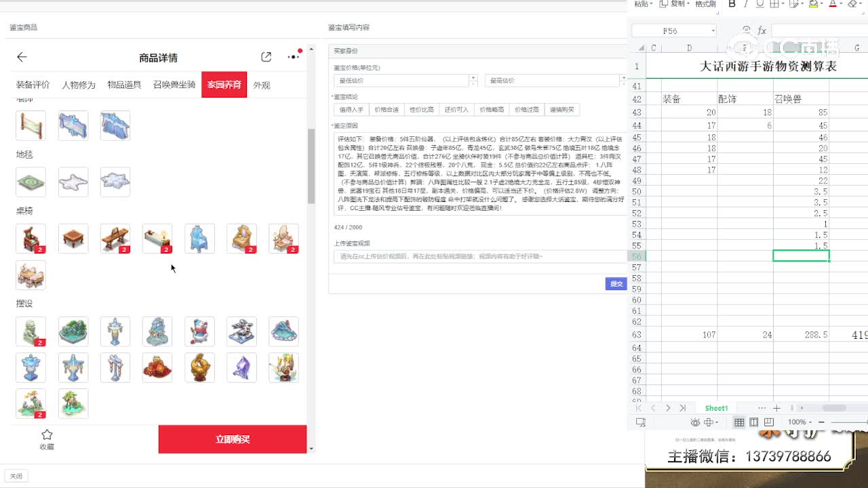Add a new sheet with the plus icon

[x=776, y=408]
